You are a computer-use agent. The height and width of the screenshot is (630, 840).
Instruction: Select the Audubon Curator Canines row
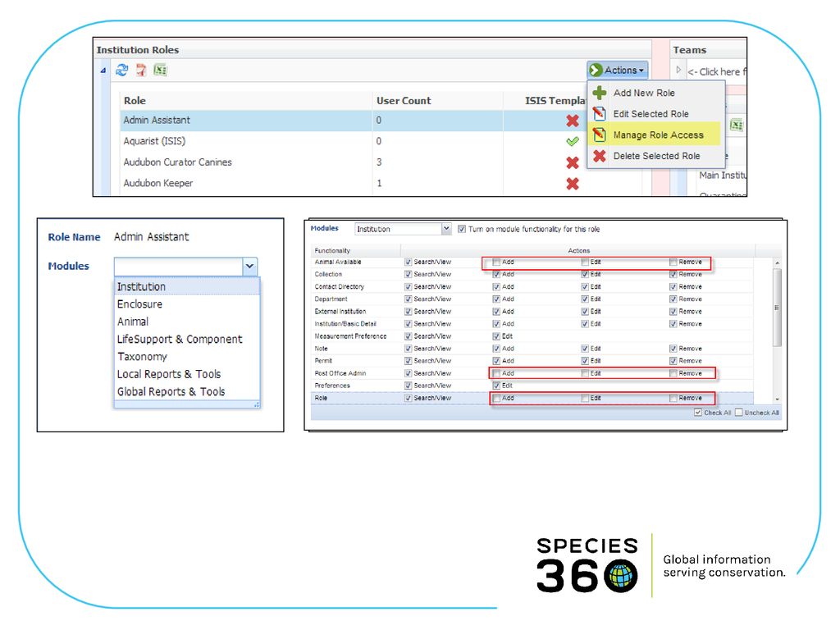coord(354,162)
